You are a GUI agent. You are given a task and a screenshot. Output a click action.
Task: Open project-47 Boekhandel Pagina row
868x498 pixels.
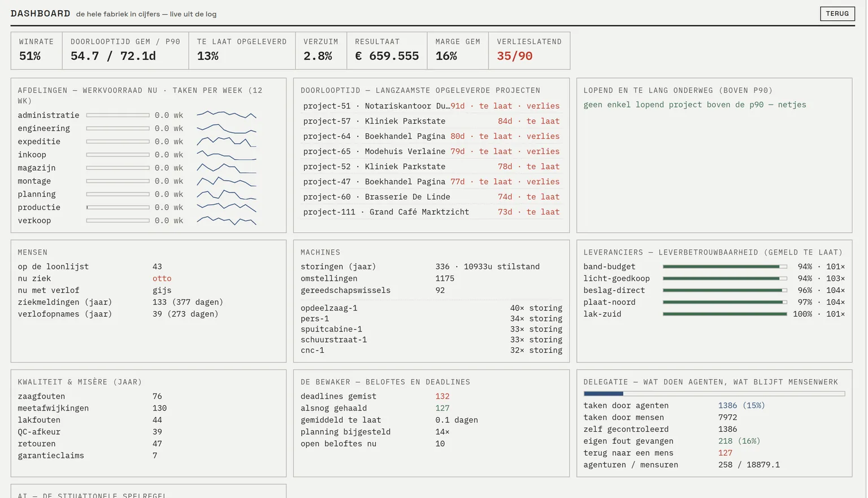point(431,182)
